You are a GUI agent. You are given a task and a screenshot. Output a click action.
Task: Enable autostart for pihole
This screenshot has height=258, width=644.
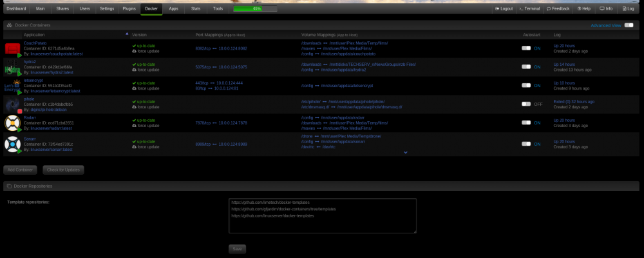526,104
